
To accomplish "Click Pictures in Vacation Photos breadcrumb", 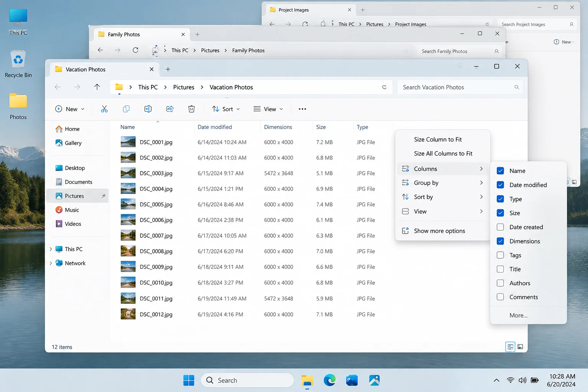I will 184,87.
